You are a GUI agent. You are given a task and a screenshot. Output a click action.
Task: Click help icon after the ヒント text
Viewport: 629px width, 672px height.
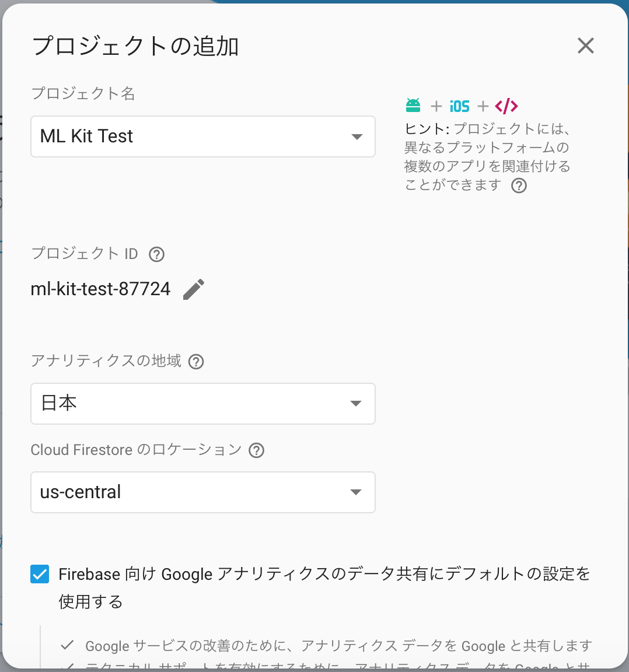[519, 185]
